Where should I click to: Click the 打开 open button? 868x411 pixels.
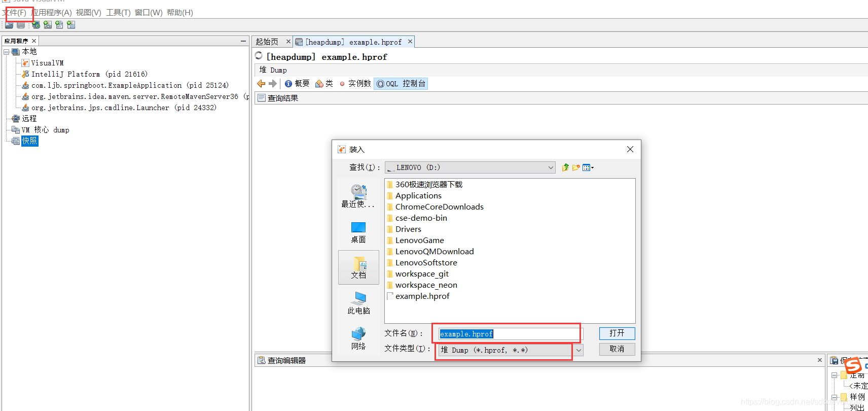click(x=617, y=333)
